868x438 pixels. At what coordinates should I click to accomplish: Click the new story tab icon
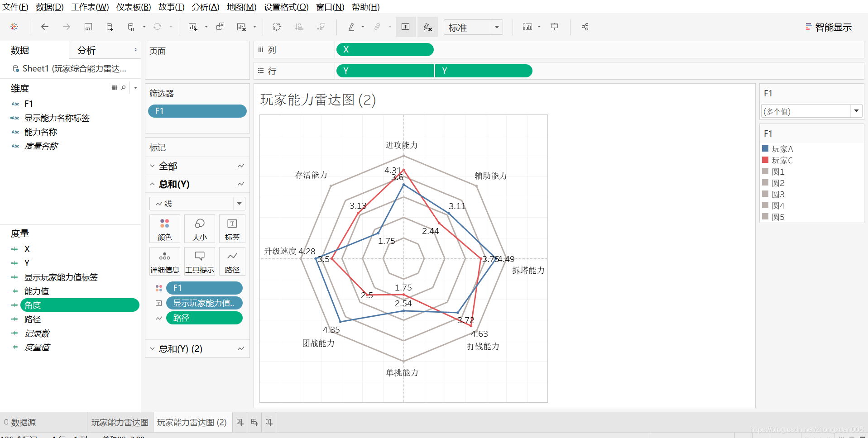pyautogui.click(x=269, y=423)
